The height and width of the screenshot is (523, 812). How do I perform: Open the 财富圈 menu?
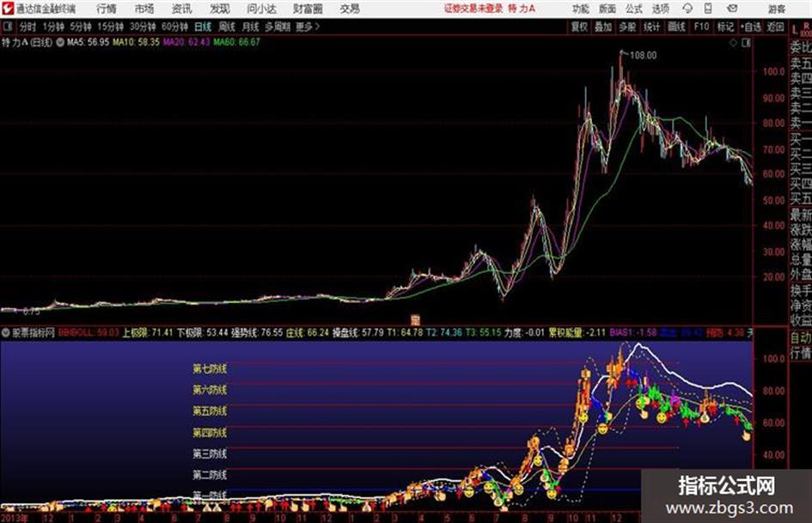coord(308,9)
